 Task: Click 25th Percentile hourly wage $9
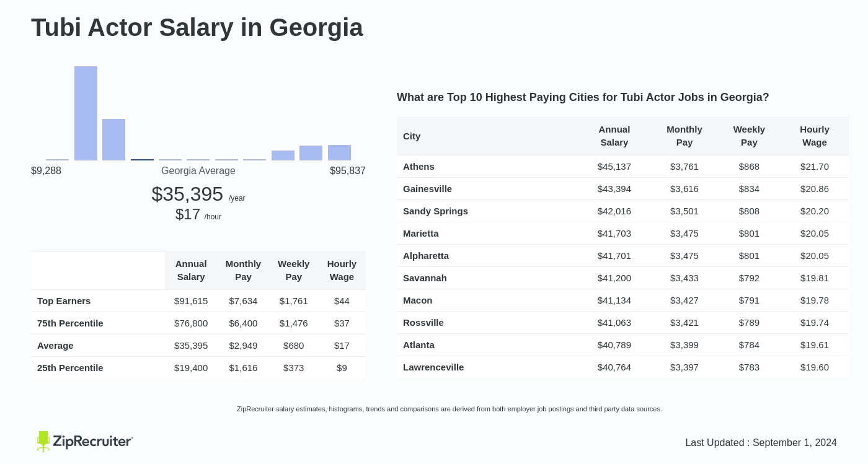pos(342,367)
